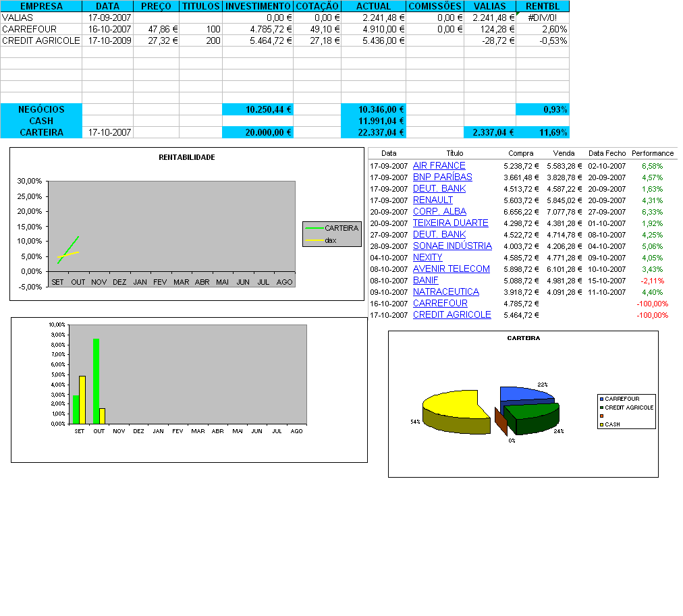Click the CARTEIRA summary row label
Image resolution: width=683 pixels, height=616 pixels.
coord(41,132)
